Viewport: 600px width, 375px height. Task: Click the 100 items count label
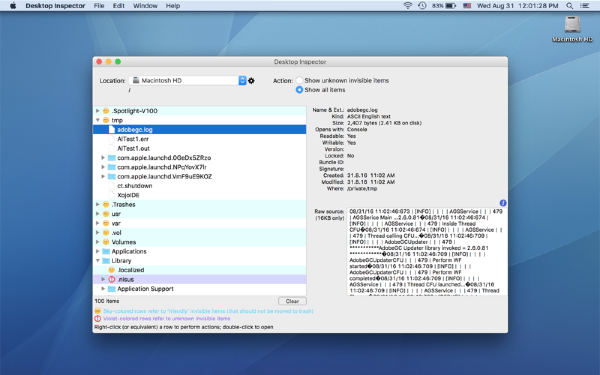tap(107, 301)
